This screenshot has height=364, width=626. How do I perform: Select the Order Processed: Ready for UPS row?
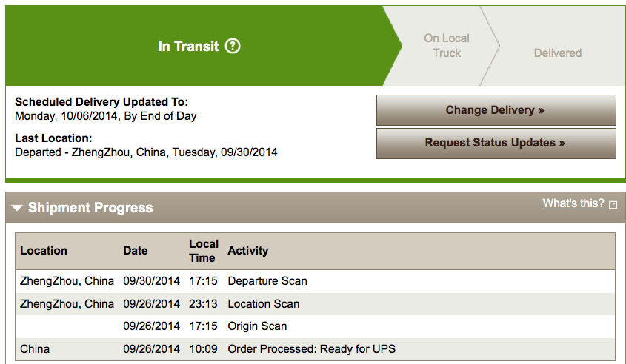click(x=315, y=349)
